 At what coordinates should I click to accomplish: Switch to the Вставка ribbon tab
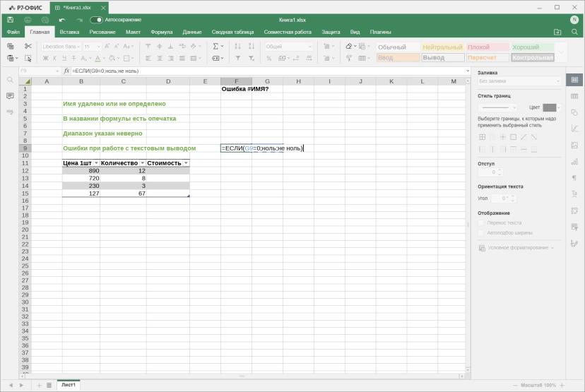(x=69, y=32)
